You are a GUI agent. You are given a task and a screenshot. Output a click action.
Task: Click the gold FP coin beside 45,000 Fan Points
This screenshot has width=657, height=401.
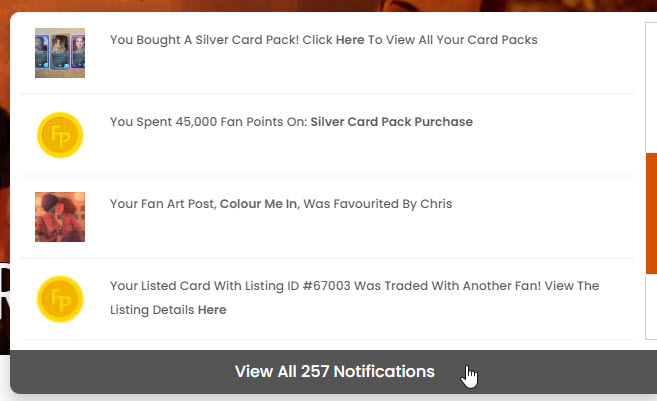pos(60,135)
